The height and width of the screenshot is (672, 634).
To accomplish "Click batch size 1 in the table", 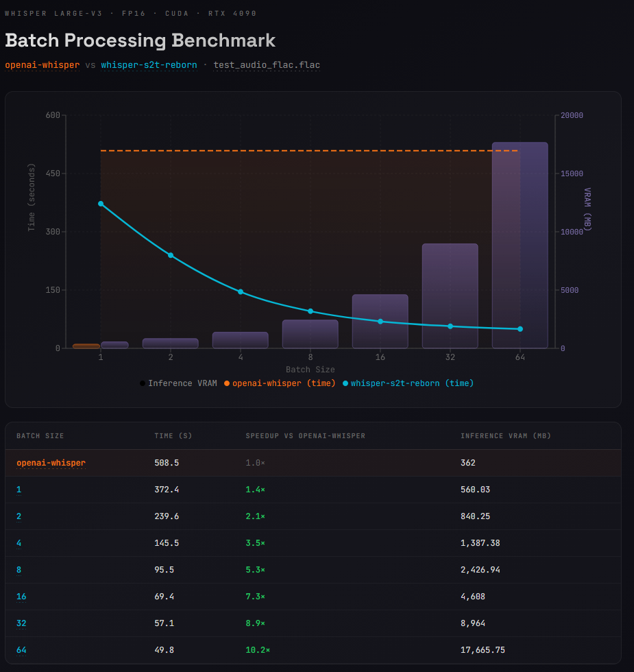I will [x=19, y=490].
